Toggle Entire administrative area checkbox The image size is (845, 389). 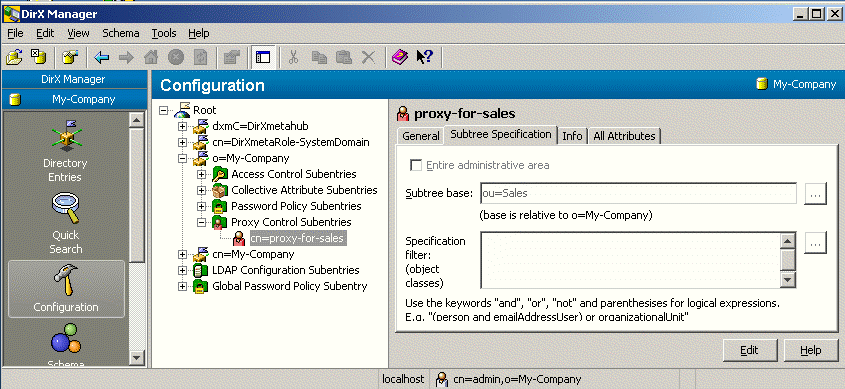(x=415, y=165)
